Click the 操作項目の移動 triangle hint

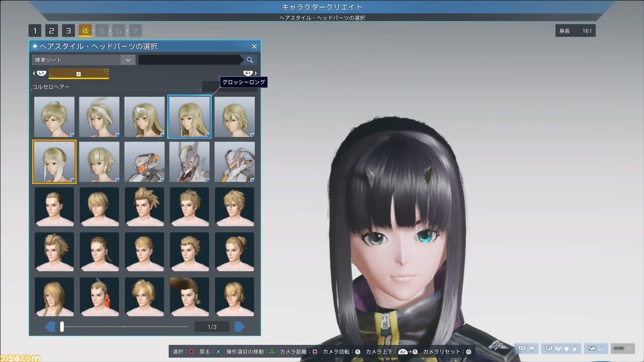(x=250, y=352)
